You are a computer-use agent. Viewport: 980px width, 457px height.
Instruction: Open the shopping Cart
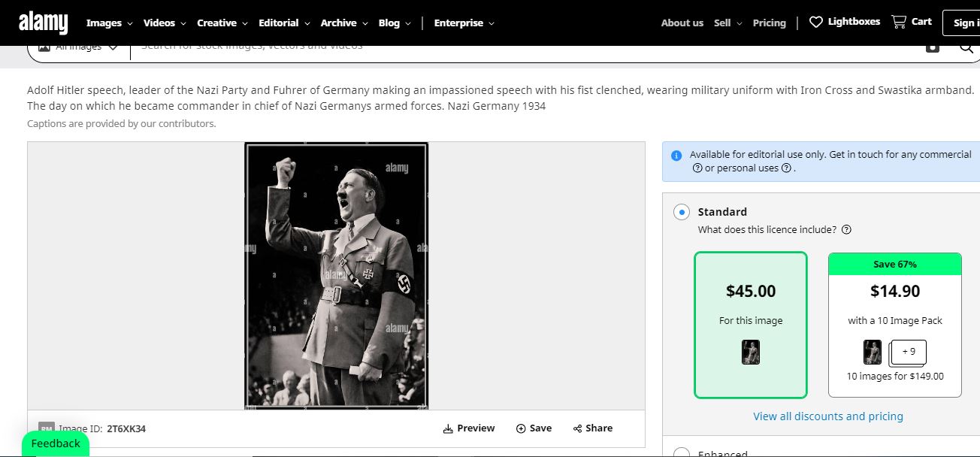pyautogui.click(x=899, y=22)
